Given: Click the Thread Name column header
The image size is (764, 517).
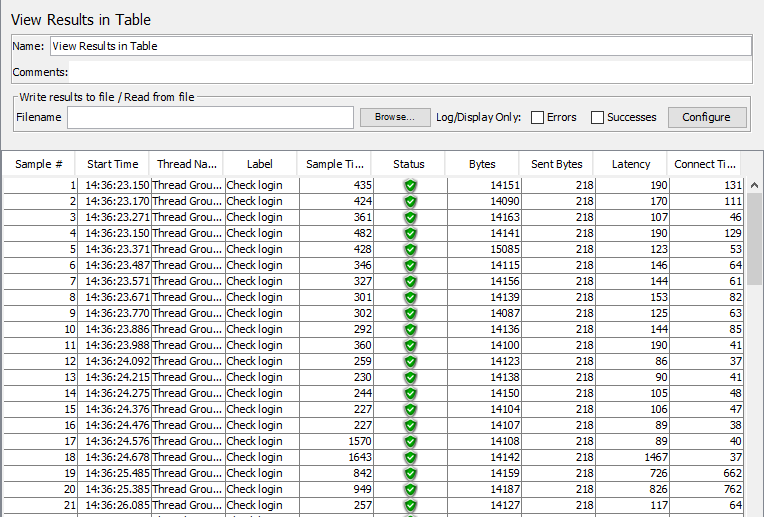Looking at the screenshot, I should pyautogui.click(x=187, y=164).
